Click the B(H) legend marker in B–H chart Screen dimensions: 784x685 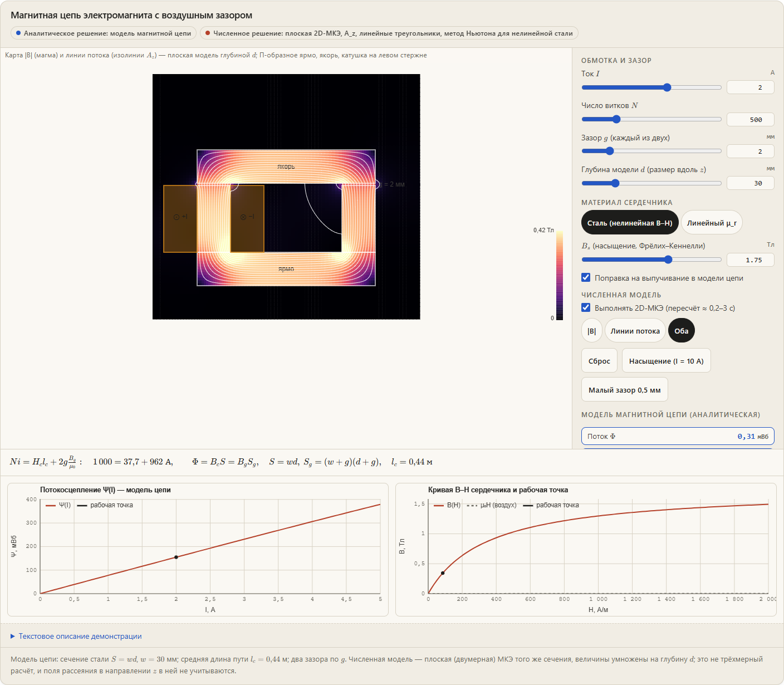[x=438, y=506]
